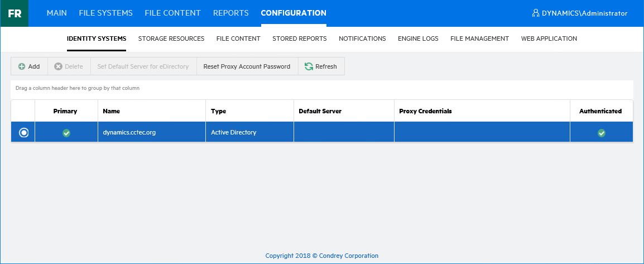
Task: Click the Primary green checkmark icon
Action: pyautogui.click(x=66, y=133)
